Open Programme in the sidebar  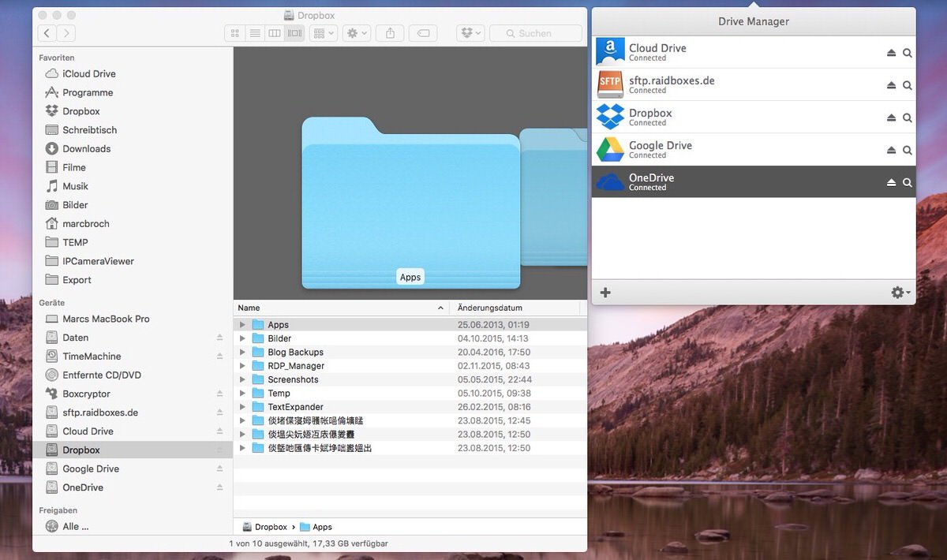tap(88, 92)
